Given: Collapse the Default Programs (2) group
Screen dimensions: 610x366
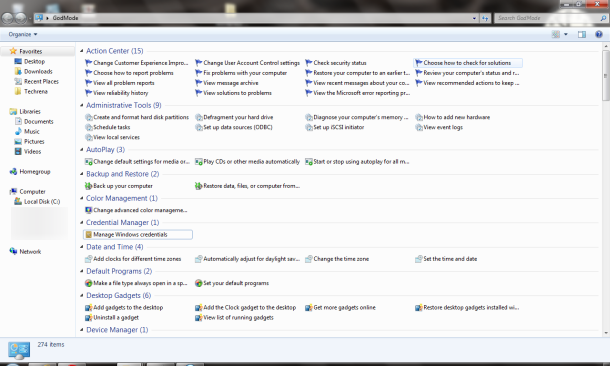Looking at the screenshot, I should click(x=82, y=271).
